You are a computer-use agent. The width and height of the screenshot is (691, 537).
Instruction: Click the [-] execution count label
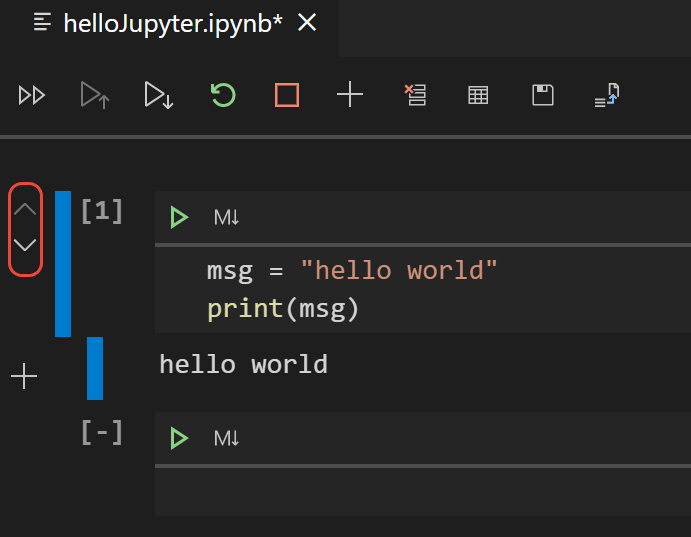102,432
